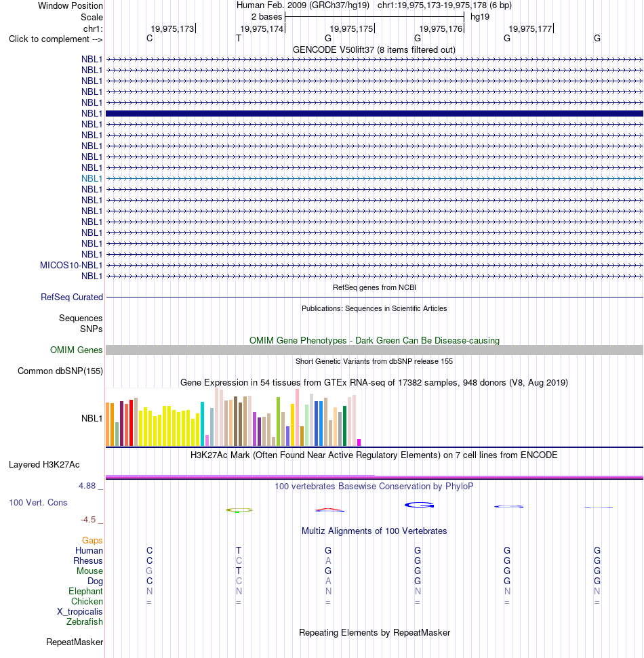Click the '2 bases' scale bar label
This screenshot has height=658, width=644.
click(266, 17)
